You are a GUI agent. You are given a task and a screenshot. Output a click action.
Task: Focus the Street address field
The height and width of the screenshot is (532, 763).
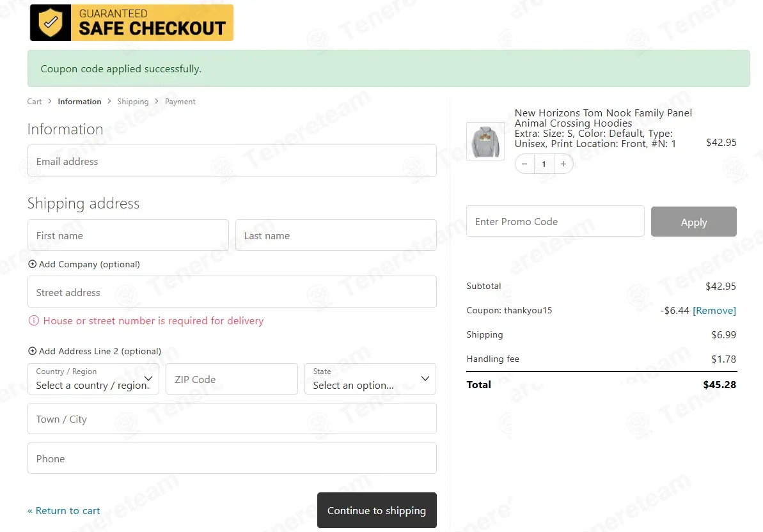pyautogui.click(x=232, y=292)
